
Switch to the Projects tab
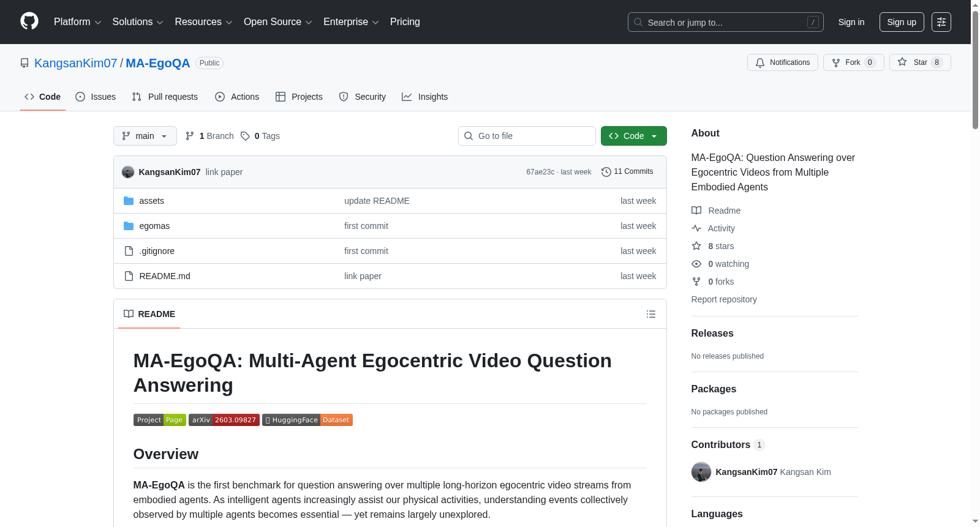tap(299, 97)
